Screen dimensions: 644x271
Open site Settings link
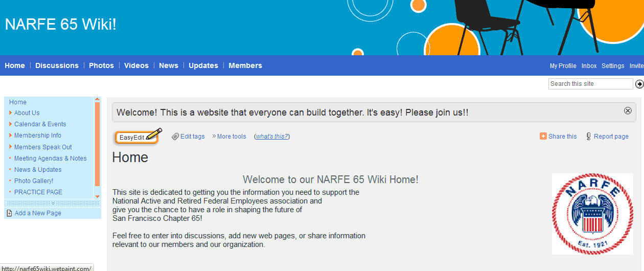tap(613, 66)
